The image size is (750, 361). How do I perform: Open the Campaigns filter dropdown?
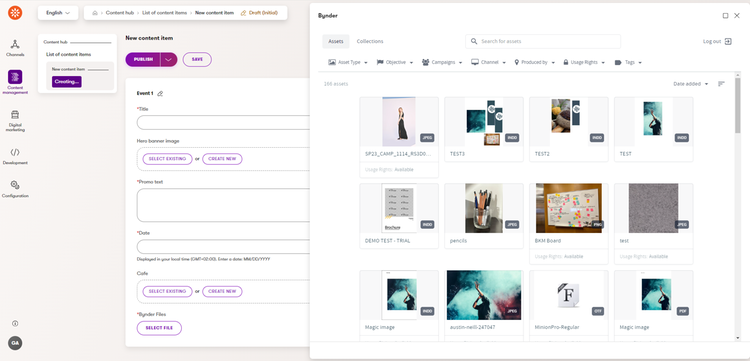442,63
